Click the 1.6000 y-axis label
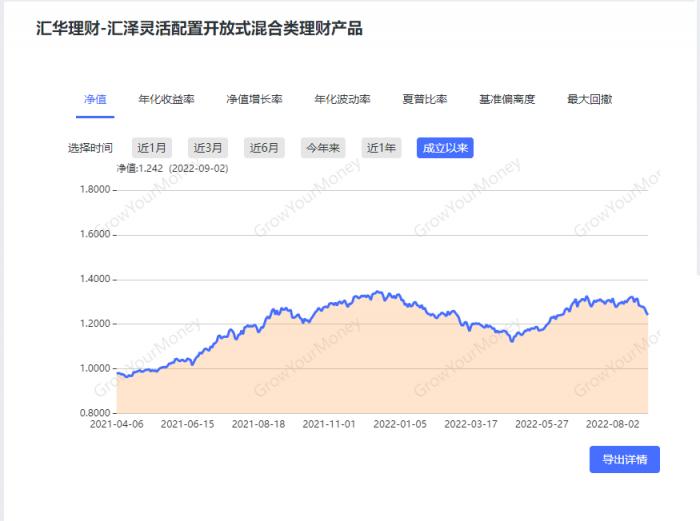The height and width of the screenshot is (521, 700). 95,234
